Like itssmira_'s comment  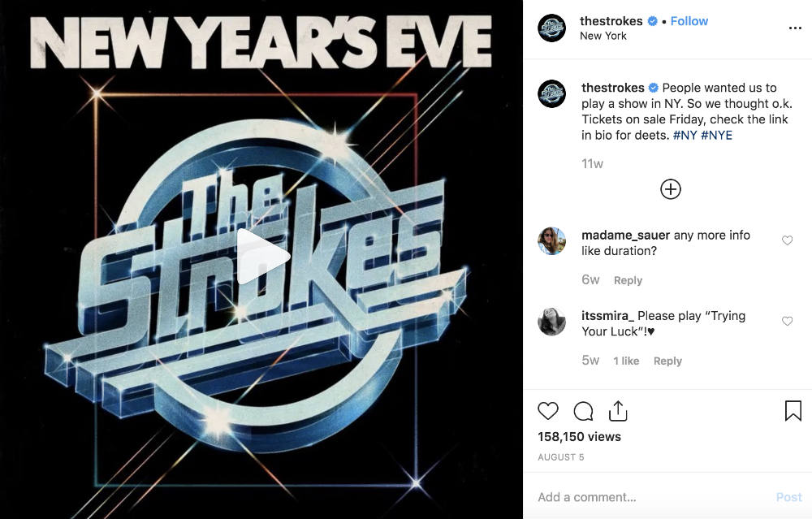pyautogui.click(x=787, y=321)
